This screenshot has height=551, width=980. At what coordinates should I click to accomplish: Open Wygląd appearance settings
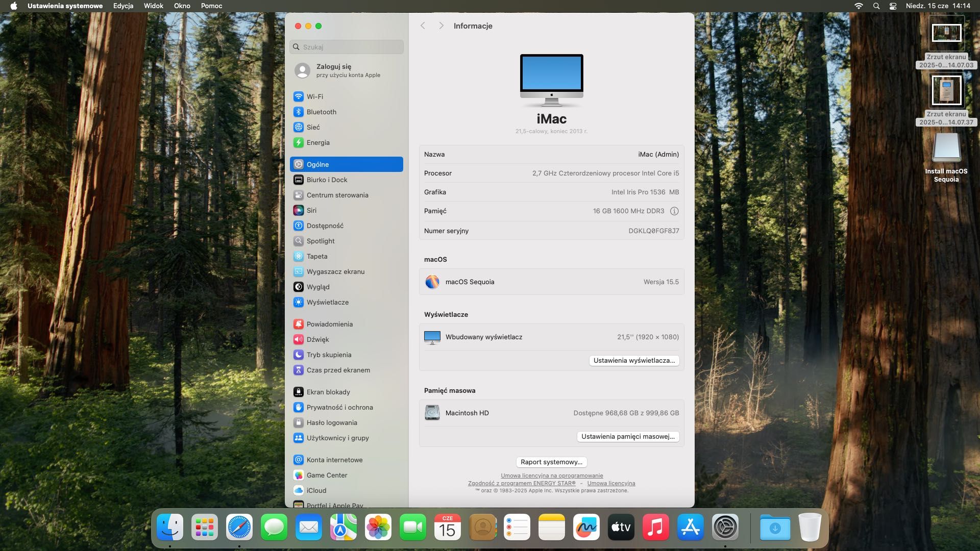346,287
